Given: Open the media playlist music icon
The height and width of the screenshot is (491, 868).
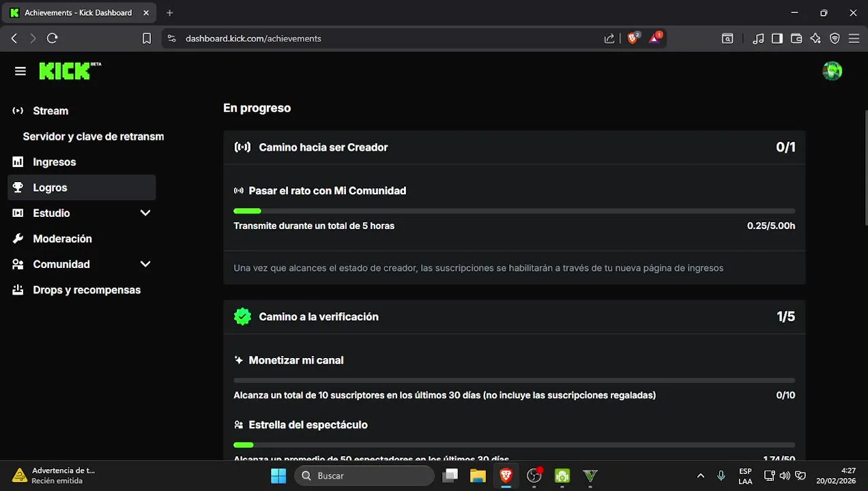Looking at the screenshot, I should pos(758,39).
